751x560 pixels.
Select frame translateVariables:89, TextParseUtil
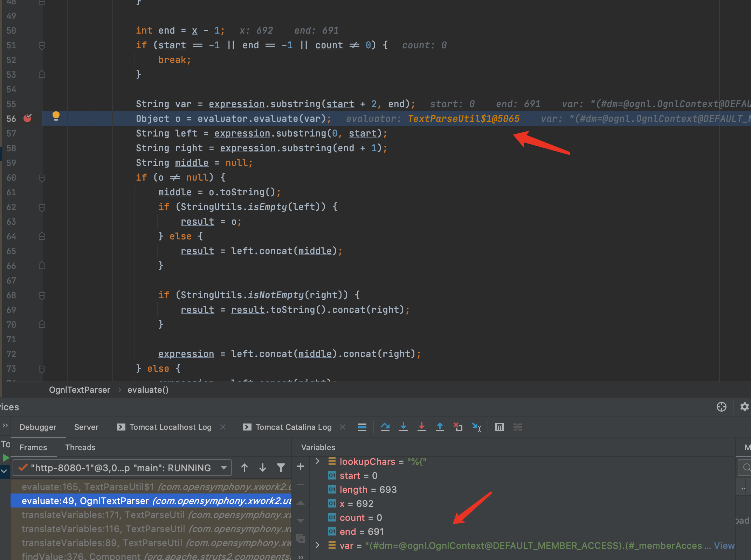(151, 543)
